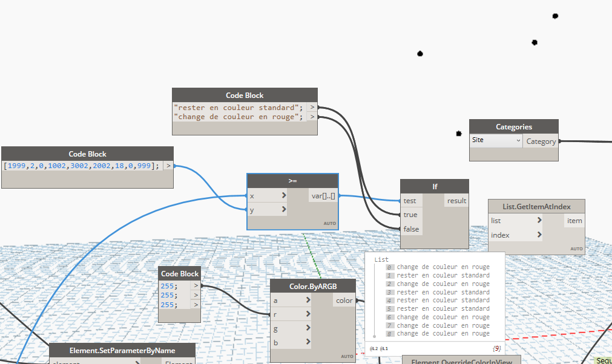The width and height of the screenshot is (612, 364).
Task: Select the 'test' input port on If node
Action: tap(410, 201)
